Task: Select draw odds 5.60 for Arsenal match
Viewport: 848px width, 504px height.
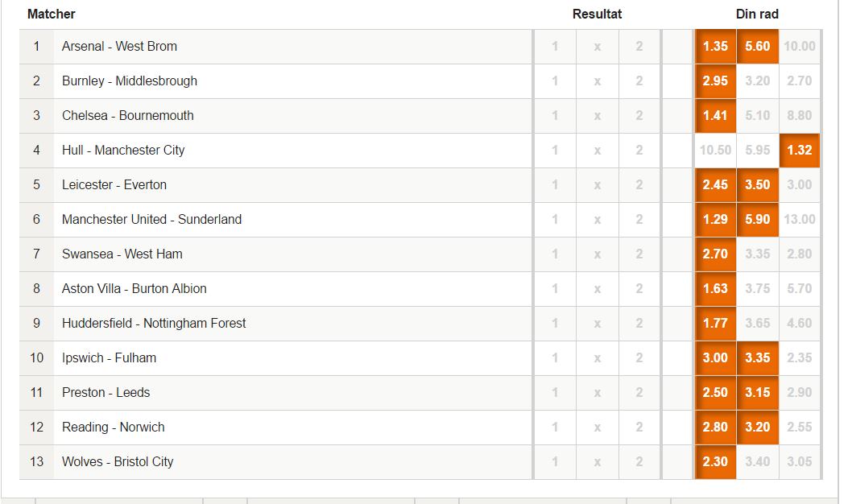Action: click(757, 47)
